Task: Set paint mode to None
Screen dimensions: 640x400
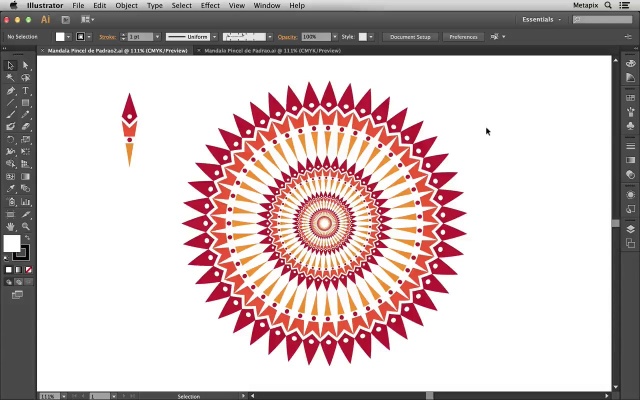Action: click(28, 270)
